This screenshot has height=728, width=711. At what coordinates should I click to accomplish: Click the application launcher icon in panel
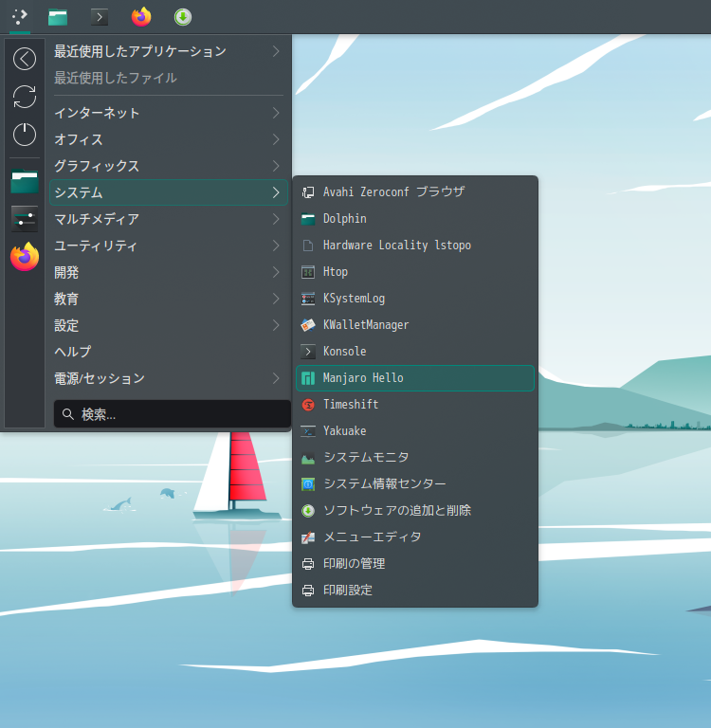pos(20,17)
